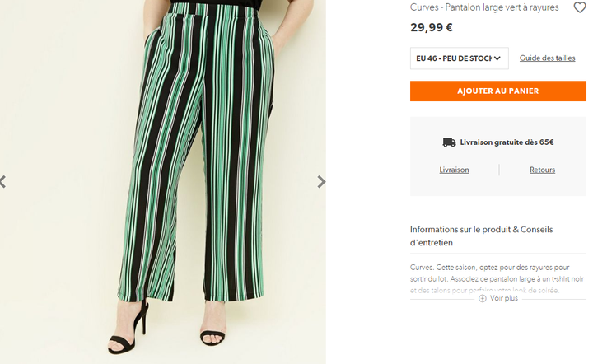This screenshot has width=593, height=364.
Task: Click the product description paragraph
Action: point(497,279)
